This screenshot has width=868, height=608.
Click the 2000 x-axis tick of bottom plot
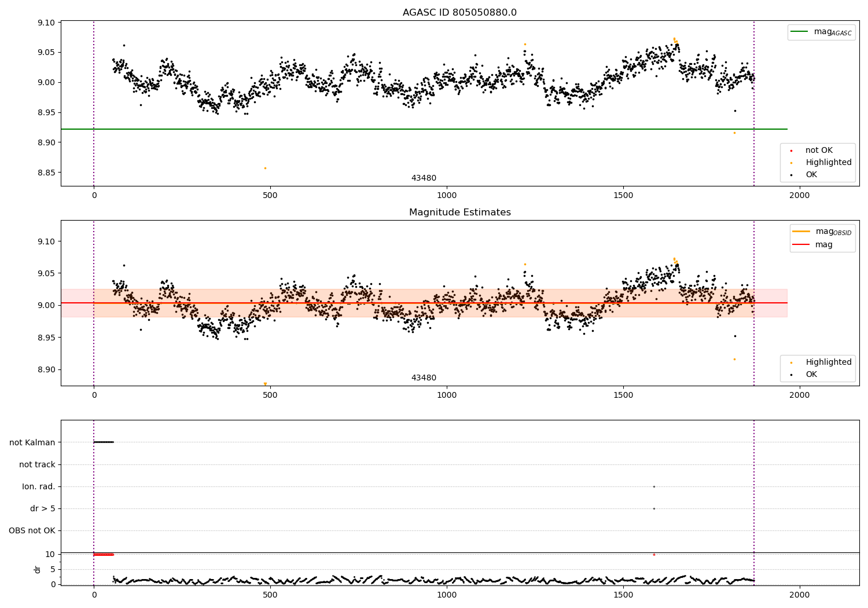click(800, 595)
